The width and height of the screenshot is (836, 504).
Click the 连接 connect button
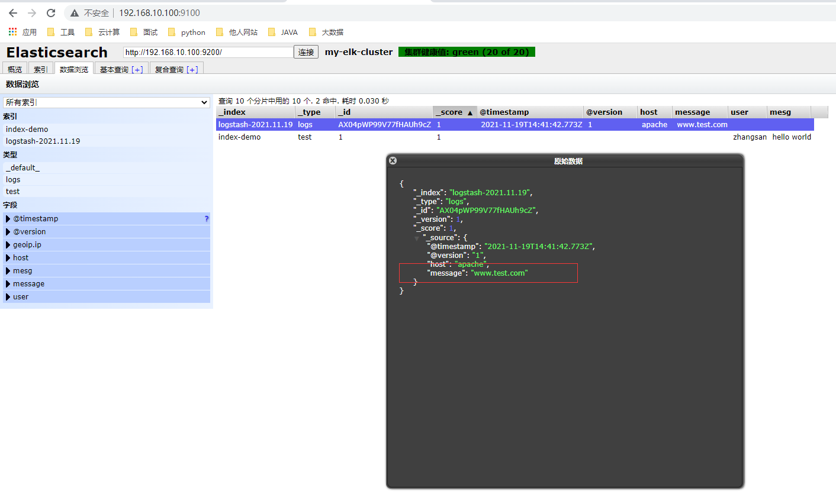(x=306, y=52)
